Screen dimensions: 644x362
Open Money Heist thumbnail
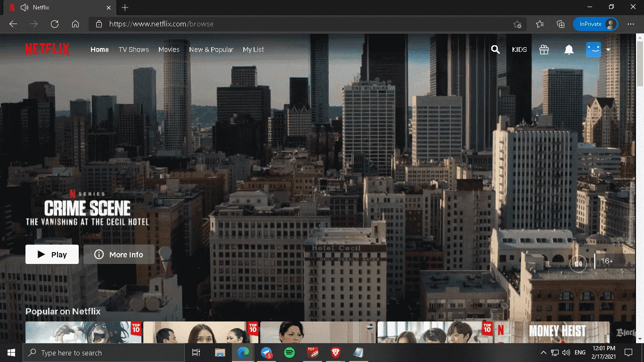pos(551,332)
